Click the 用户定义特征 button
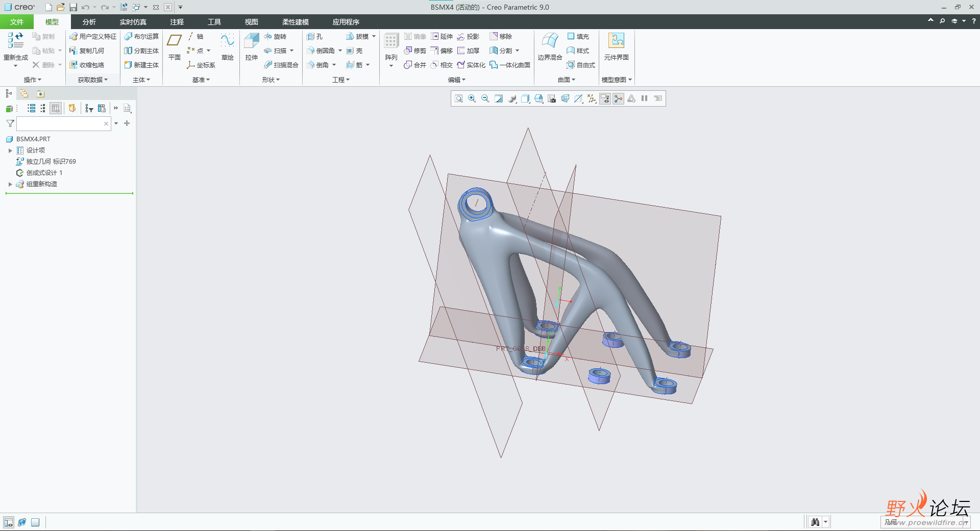980x531 pixels. [93, 36]
